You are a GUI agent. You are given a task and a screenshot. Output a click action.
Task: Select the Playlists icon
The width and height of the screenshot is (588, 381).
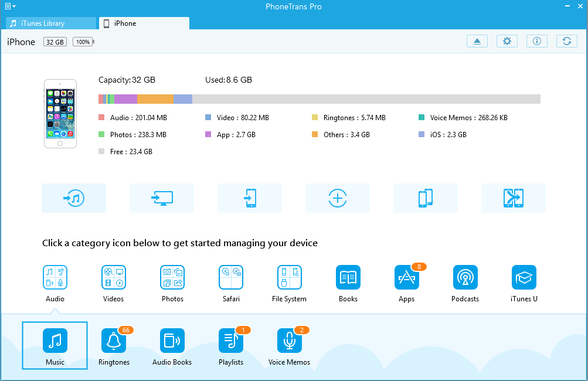click(x=231, y=341)
